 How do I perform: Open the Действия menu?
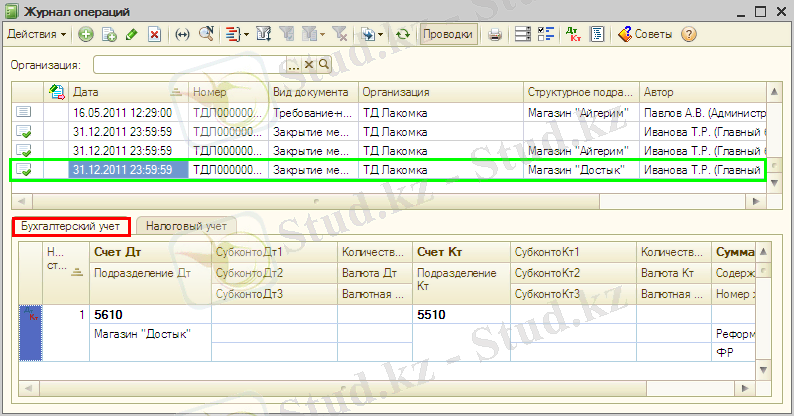[x=36, y=34]
